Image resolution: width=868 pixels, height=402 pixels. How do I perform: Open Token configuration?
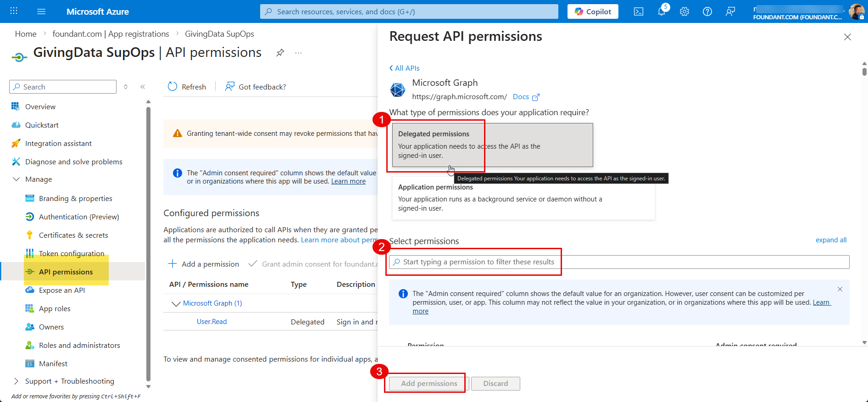[x=72, y=253]
